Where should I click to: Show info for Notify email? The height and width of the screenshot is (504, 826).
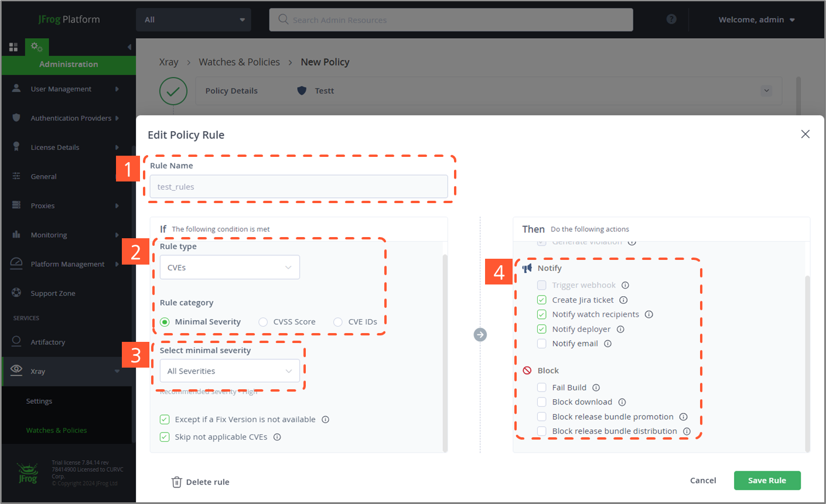[608, 344]
